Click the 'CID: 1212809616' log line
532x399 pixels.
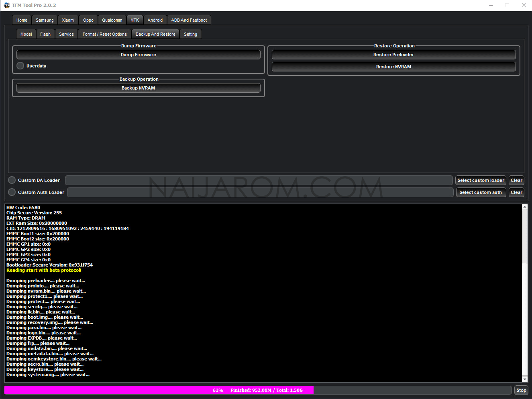[x=67, y=228]
